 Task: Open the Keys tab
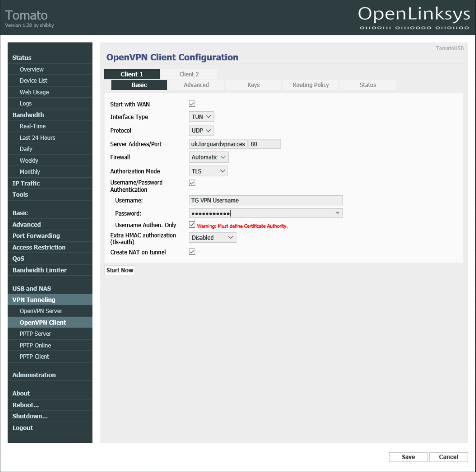(253, 85)
